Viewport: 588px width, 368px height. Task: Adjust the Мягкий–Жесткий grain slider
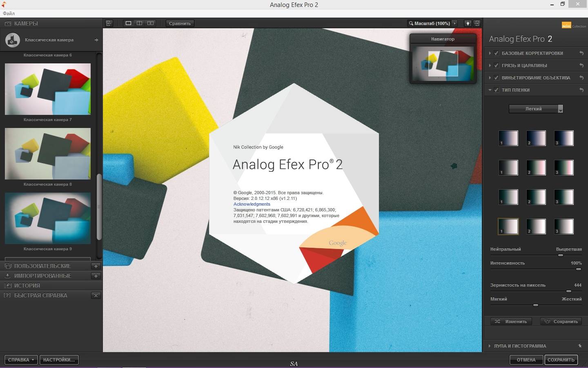coord(536,305)
